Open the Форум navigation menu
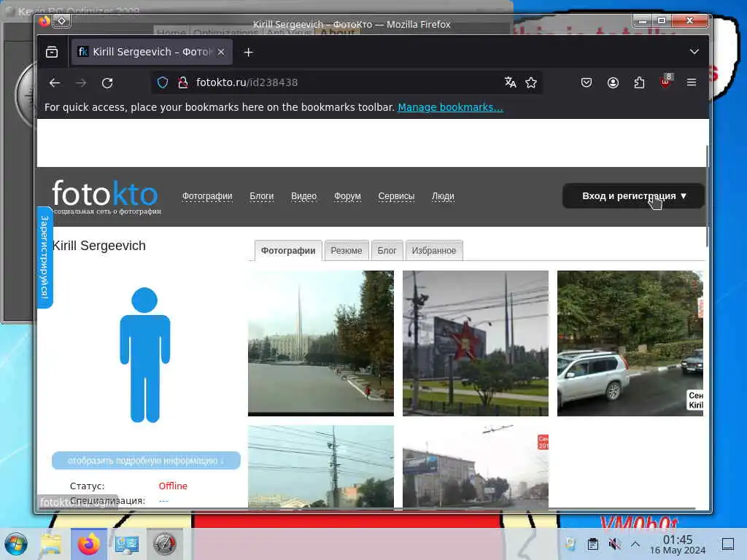Viewport: 747px width, 560px height. (347, 196)
